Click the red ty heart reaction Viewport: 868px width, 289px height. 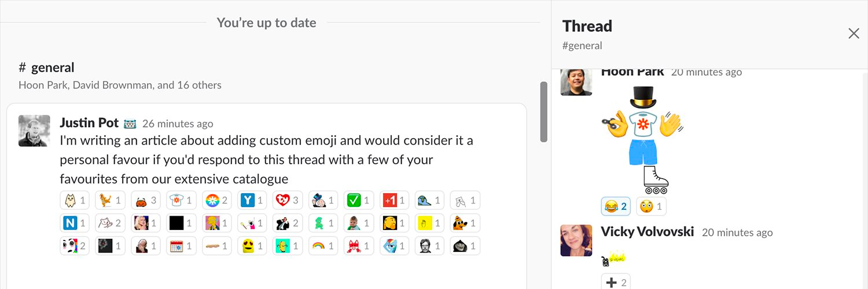pyautogui.click(x=287, y=201)
